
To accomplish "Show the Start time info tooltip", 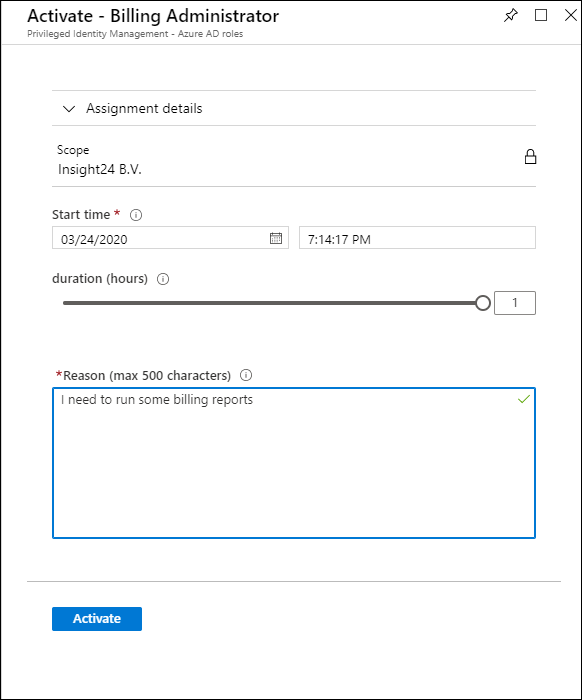I will coord(136,215).
